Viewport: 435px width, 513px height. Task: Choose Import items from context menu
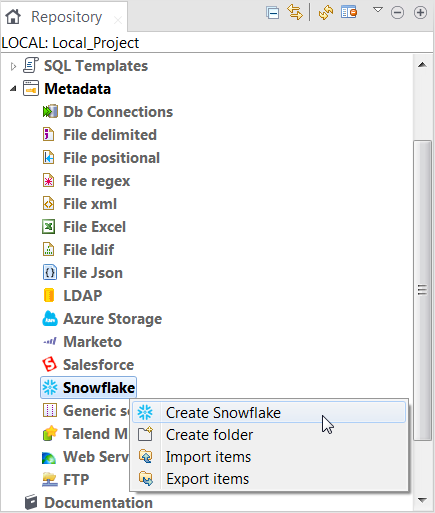(269, 457)
